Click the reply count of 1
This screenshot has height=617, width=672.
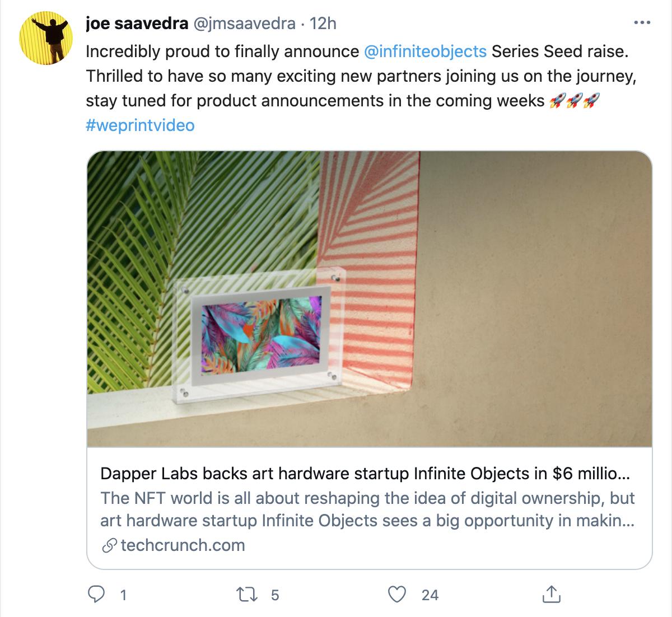[123, 595]
